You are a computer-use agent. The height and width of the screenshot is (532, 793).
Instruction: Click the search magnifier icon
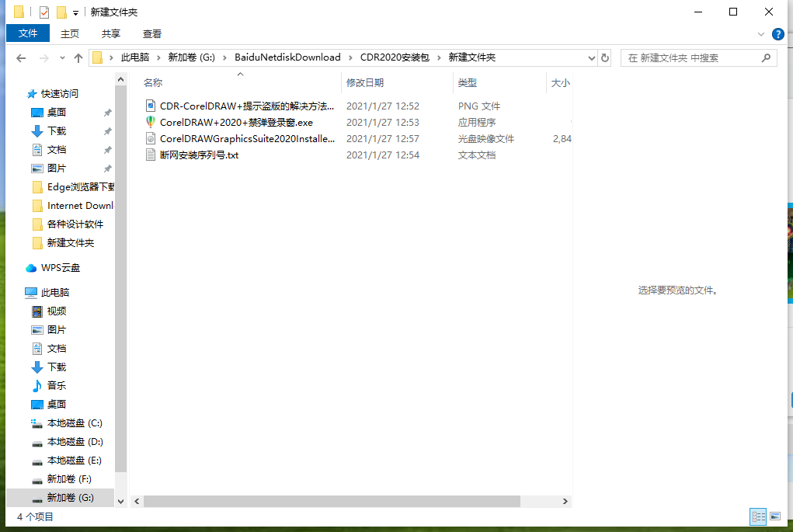766,57
